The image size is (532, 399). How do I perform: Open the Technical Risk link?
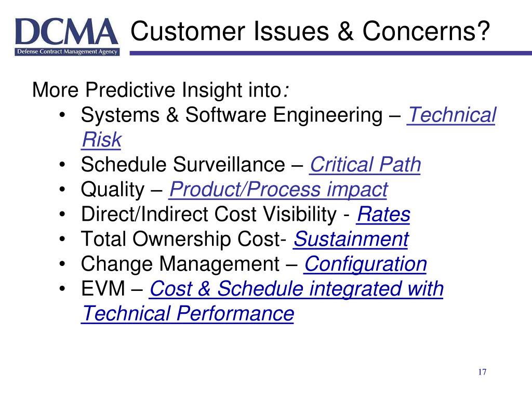click(x=451, y=115)
